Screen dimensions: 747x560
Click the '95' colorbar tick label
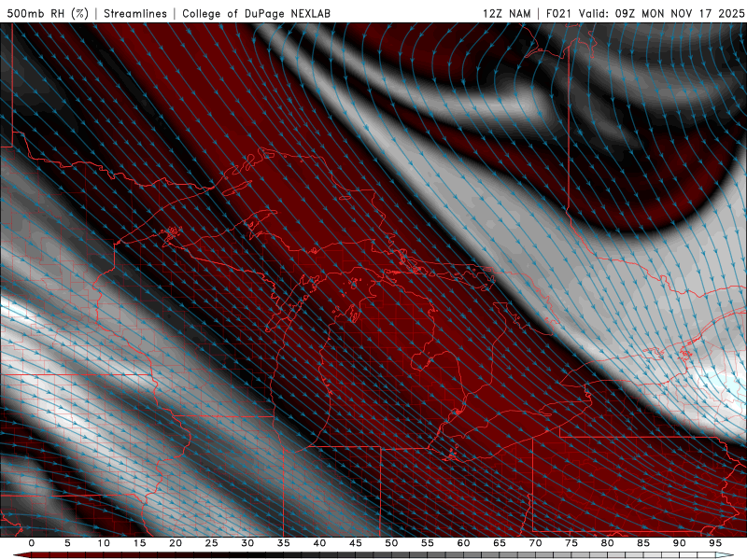tap(715, 543)
